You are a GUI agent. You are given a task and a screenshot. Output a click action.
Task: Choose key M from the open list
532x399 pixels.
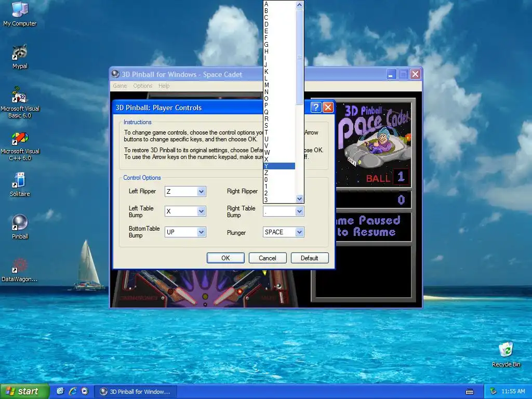pos(279,85)
